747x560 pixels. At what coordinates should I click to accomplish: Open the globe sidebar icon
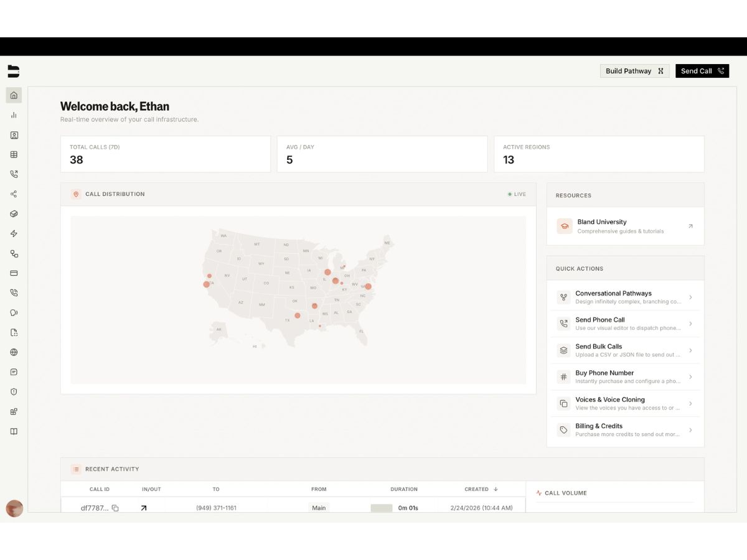[x=14, y=352]
